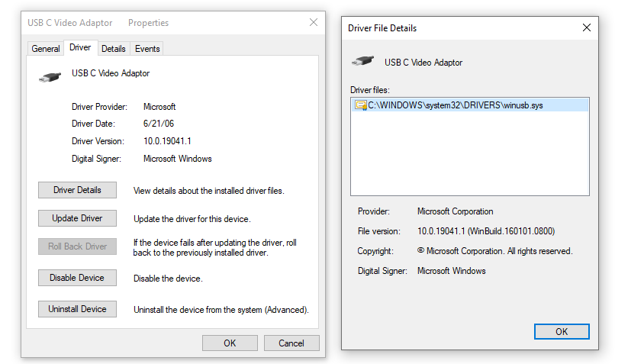Click USB icon in Driver File Details
Image resolution: width=644 pixels, height=364 pixels.
pyautogui.click(x=362, y=62)
